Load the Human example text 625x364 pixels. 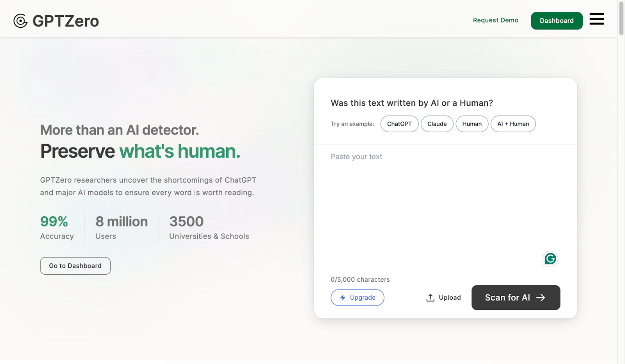[472, 124]
